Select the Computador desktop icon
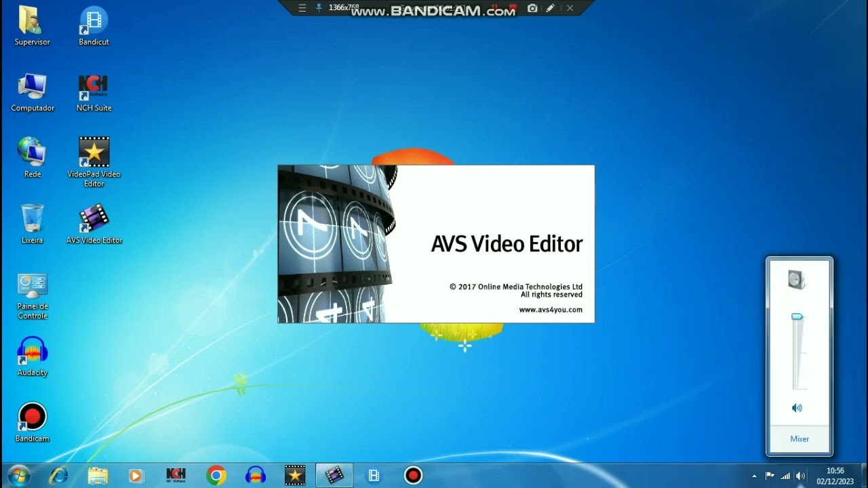The width and height of the screenshot is (868, 488). [x=32, y=92]
